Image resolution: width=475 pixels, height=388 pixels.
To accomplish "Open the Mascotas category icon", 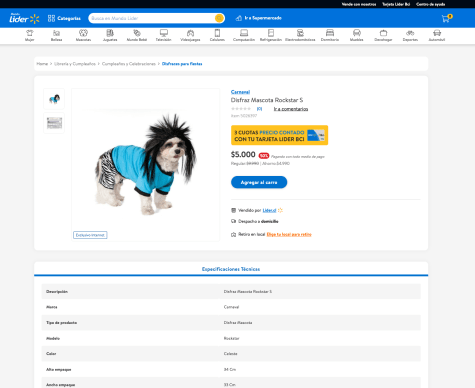I will pyautogui.click(x=83, y=35).
